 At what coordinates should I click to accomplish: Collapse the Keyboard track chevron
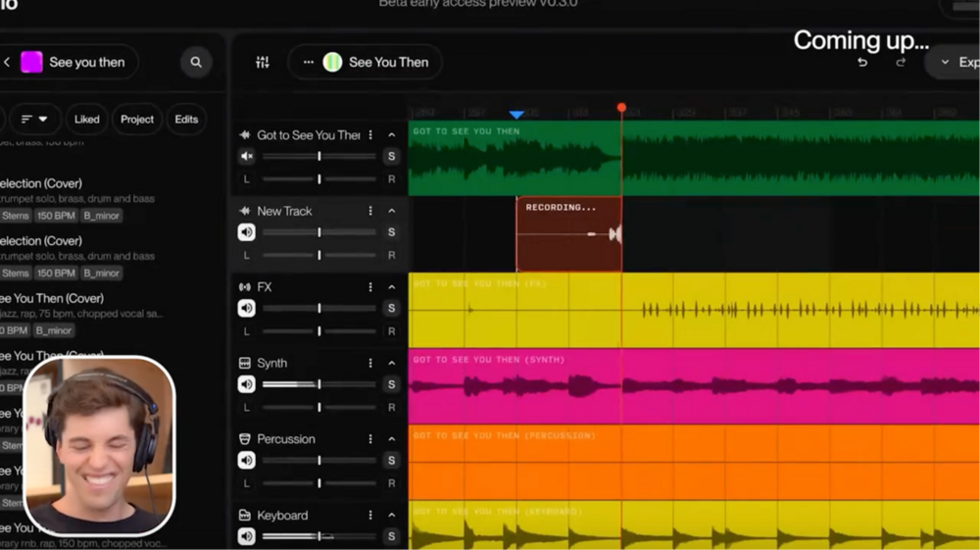392,516
